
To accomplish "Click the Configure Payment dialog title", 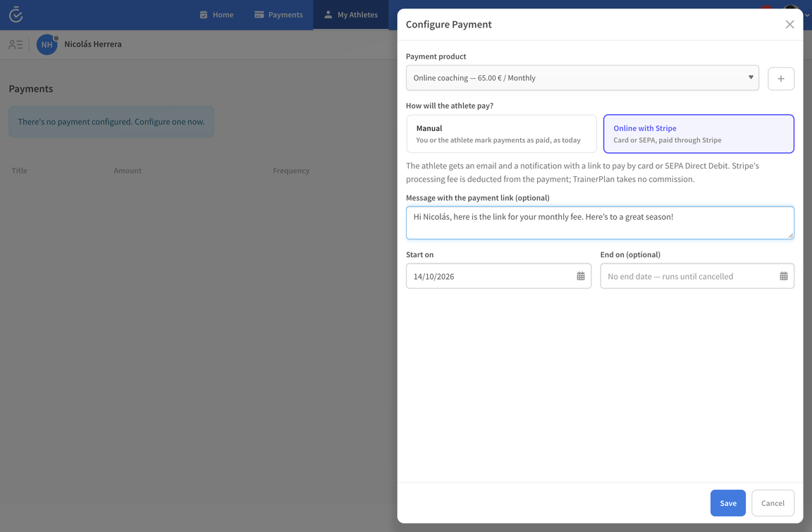I will [449, 25].
